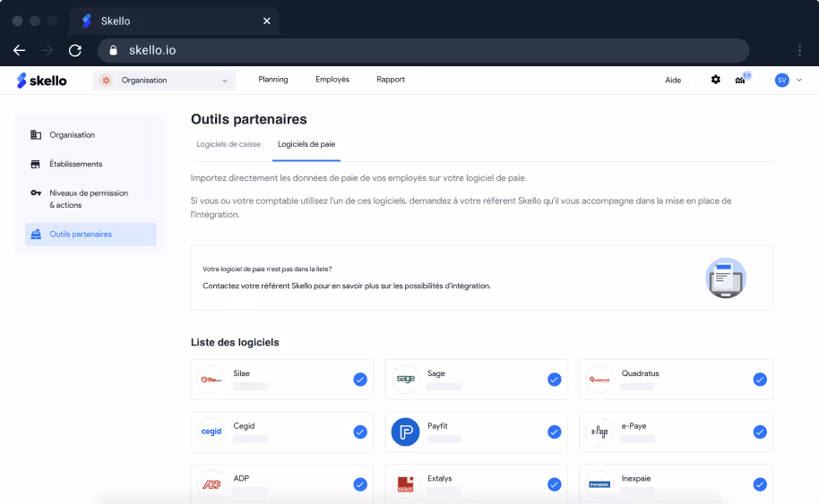
Task: Click the Établissements shop icon
Action: (36, 164)
